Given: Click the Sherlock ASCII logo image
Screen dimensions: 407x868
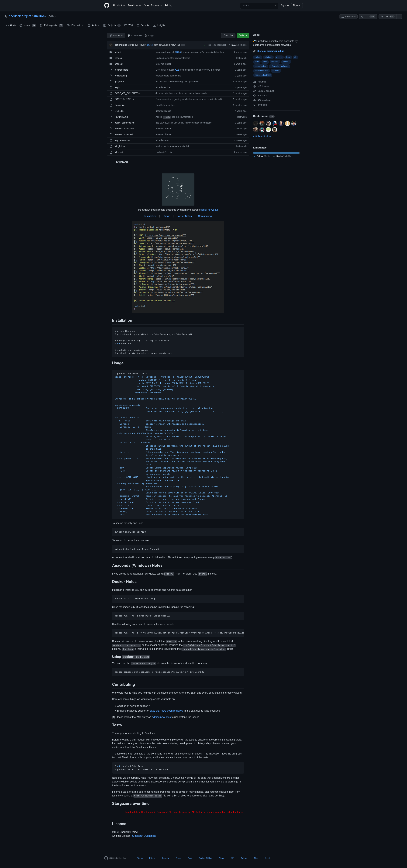Looking at the screenshot, I should click(x=178, y=189).
